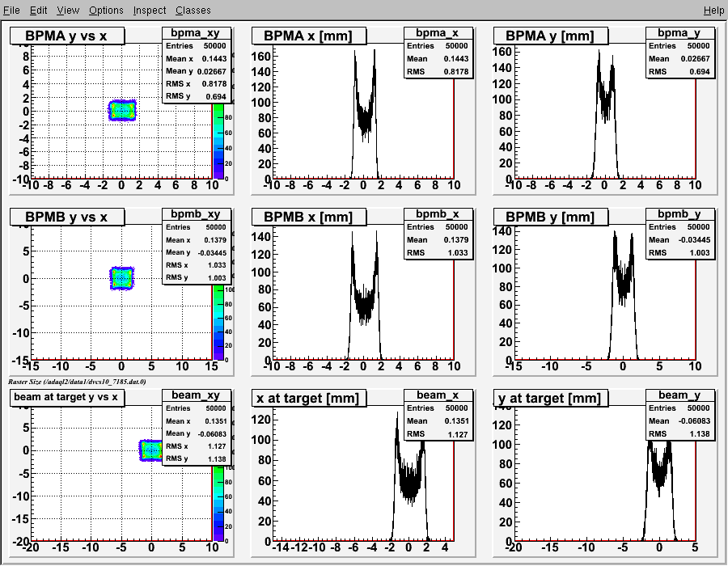This screenshot has width=728, height=566.
Task: Click the beam_x stats box header
Action: (438, 395)
